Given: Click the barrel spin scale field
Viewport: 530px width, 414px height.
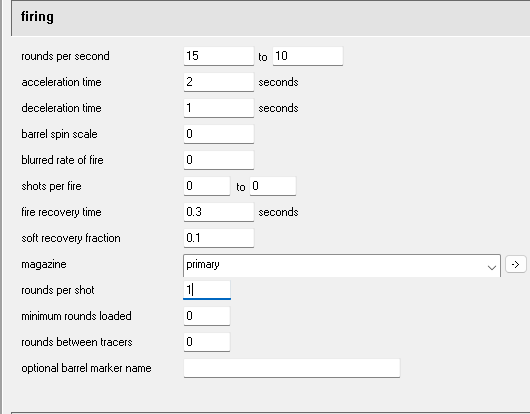Looking at the screenshot, I should (219, 134).
